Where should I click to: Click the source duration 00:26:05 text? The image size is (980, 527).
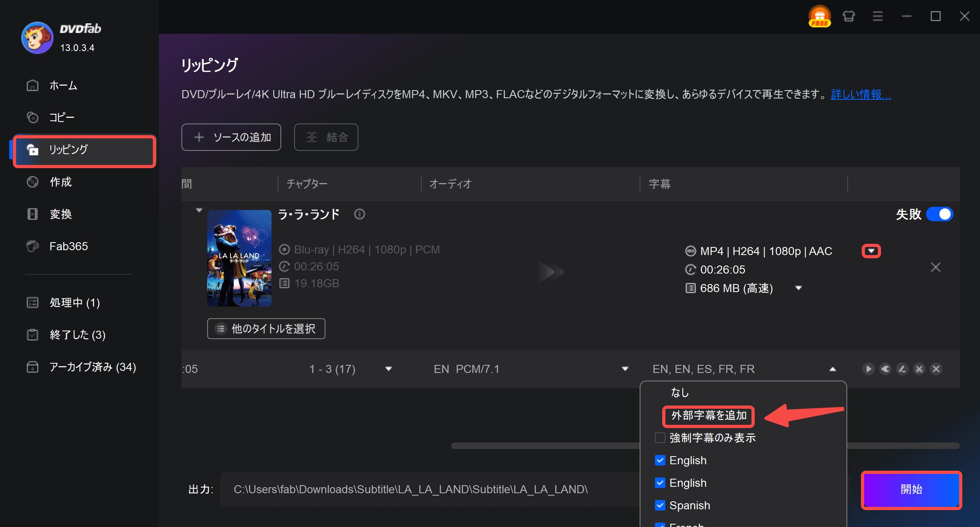317,266
